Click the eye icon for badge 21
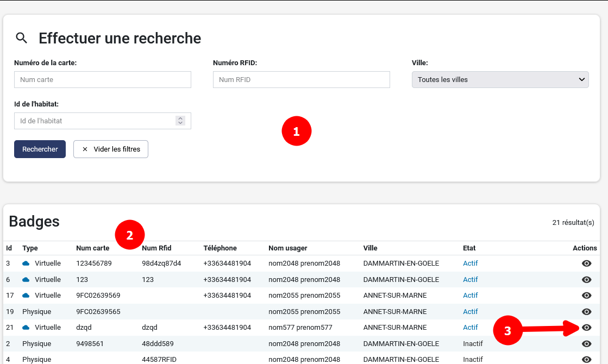 point(586,328)
